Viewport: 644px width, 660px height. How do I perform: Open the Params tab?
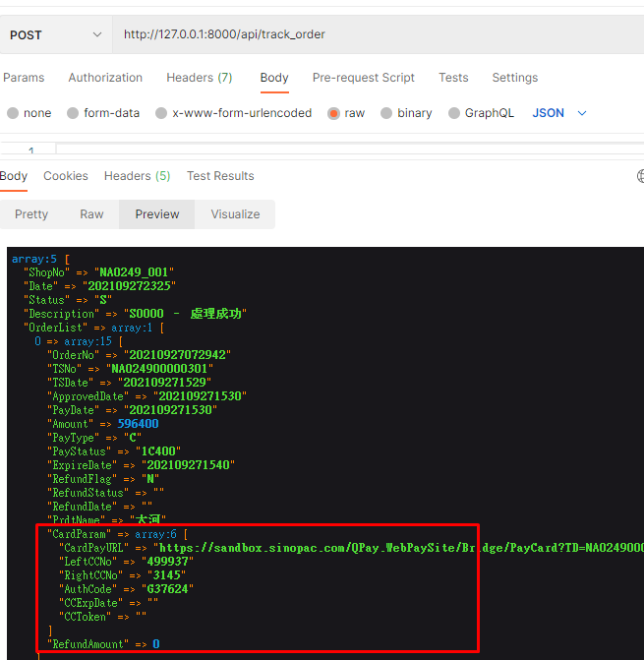pyautogui.click(x=24, y=78)
